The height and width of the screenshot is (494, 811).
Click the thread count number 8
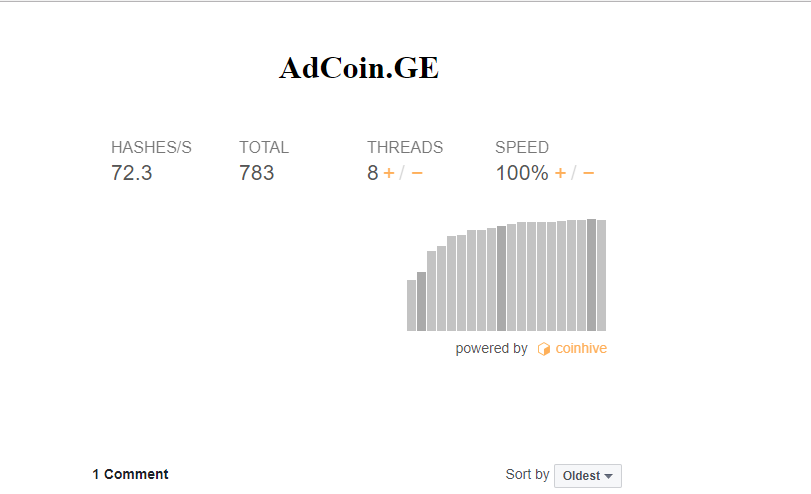tap(373, 173)
